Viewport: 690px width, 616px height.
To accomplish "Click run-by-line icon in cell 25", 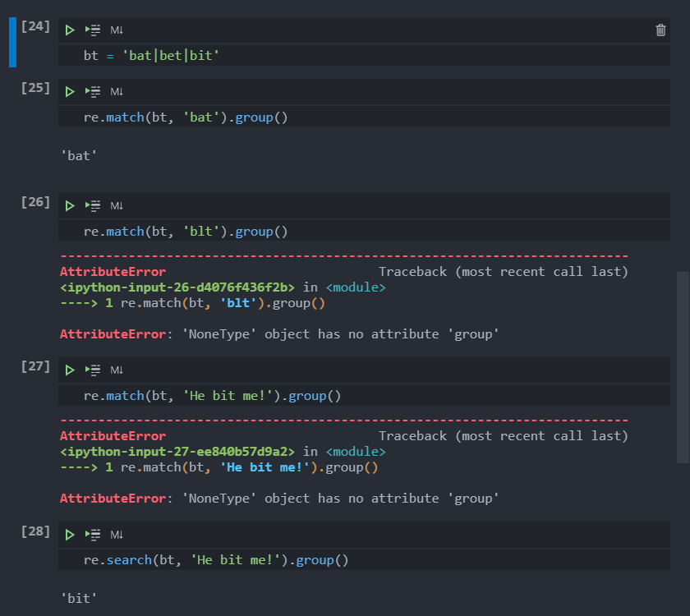I will tap(93, 91).
